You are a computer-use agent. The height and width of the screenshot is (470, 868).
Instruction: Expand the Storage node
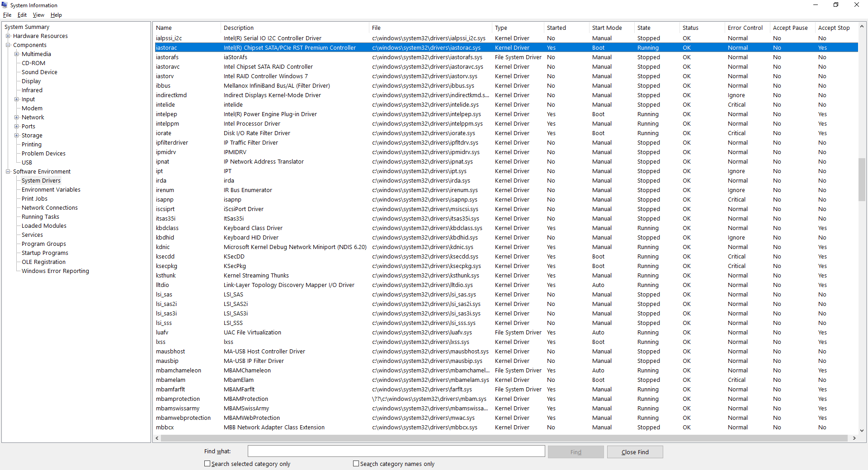pyautogui.click(x=17, y=135)
